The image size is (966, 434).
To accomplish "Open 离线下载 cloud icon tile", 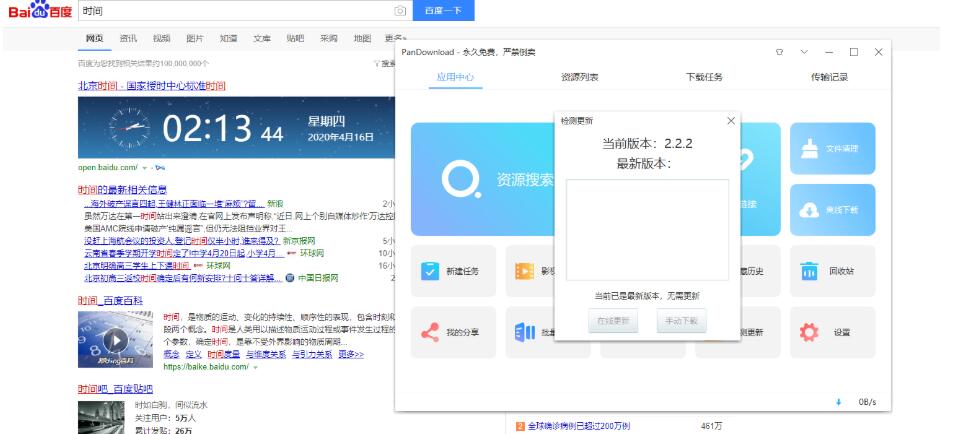I will pyautogui.click(x=809, y=209).
